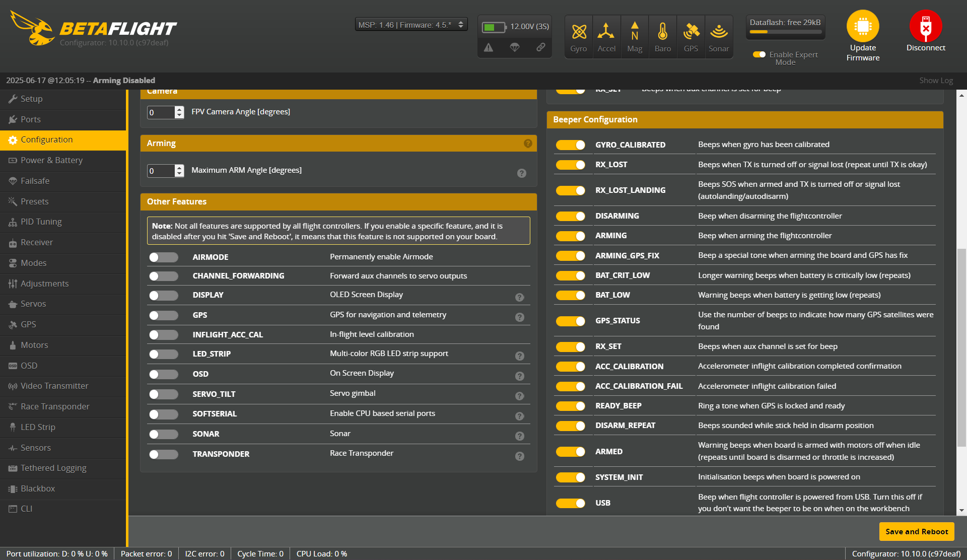Open the Blackbox tab
The height and width of the screenshot is (560, 967).
pos(63,488)
